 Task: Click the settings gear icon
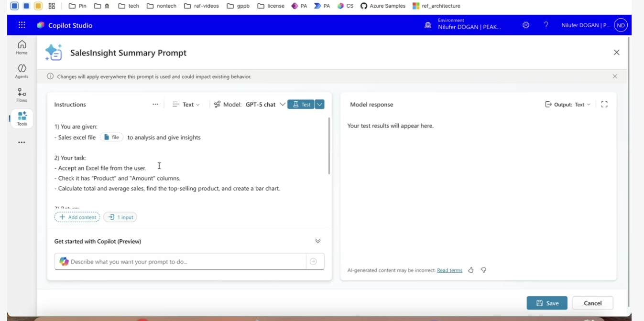click(526, 25)
